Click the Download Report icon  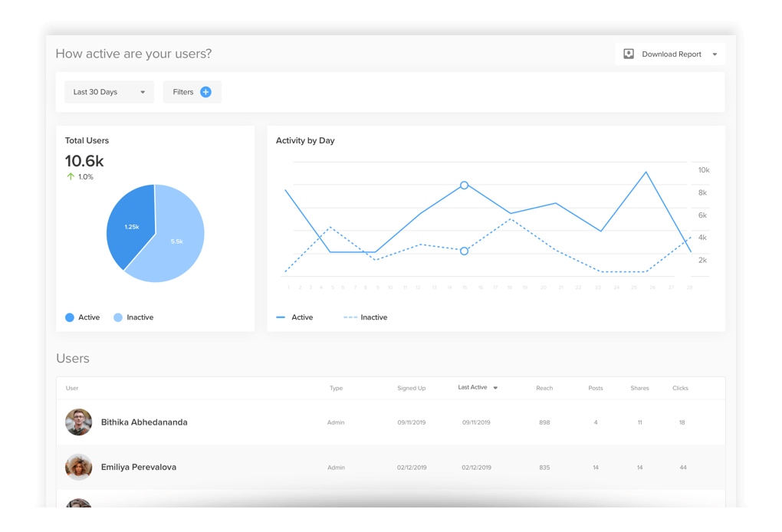point(629,54)
